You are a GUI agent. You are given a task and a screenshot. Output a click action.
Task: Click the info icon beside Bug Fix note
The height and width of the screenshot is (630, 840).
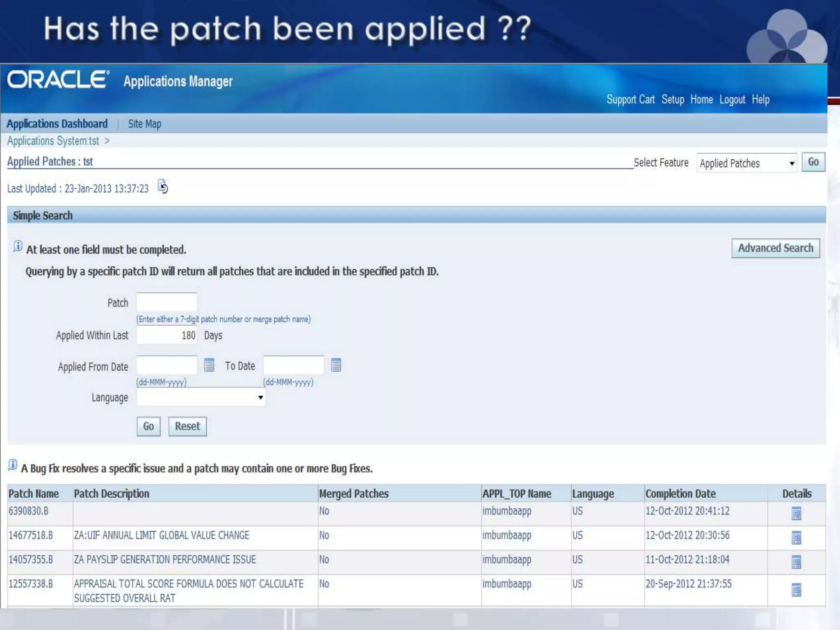tap(13, 465)
